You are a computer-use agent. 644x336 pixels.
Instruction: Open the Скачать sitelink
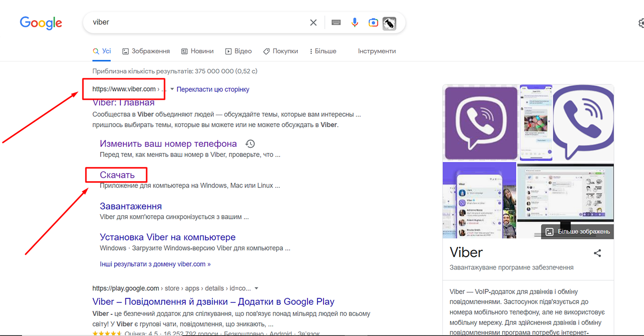tap(117, 175)
